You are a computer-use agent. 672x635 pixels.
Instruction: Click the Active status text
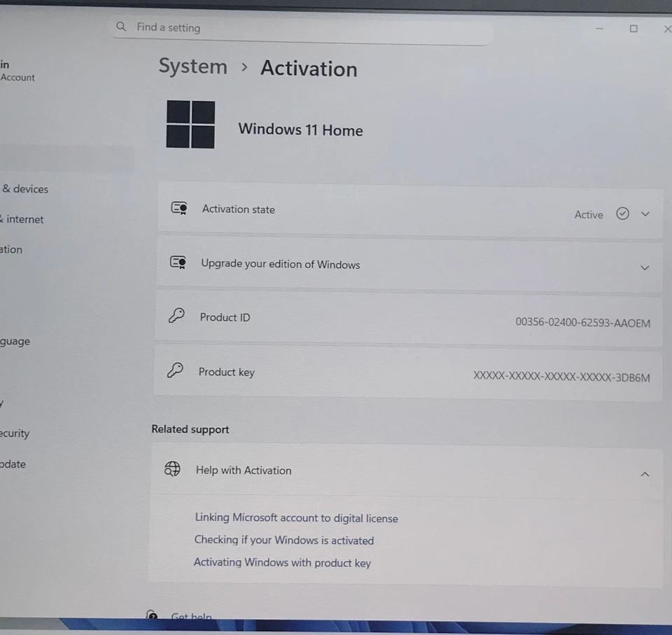(x=589, y=214)
